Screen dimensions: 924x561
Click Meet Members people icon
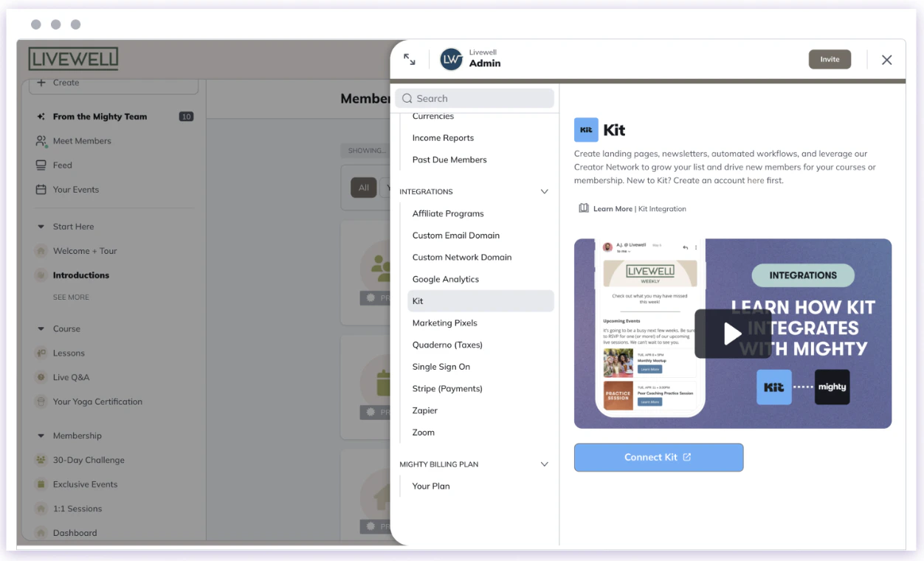click(41, 141)
